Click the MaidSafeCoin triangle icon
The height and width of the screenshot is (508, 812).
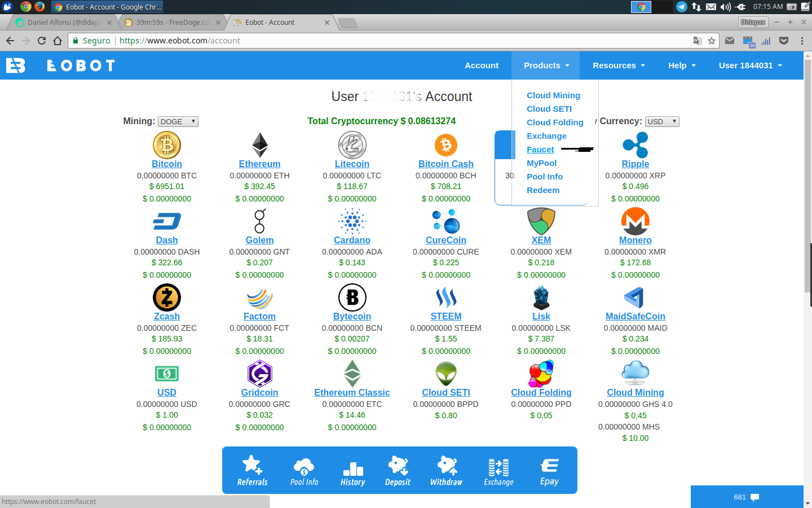634,297
